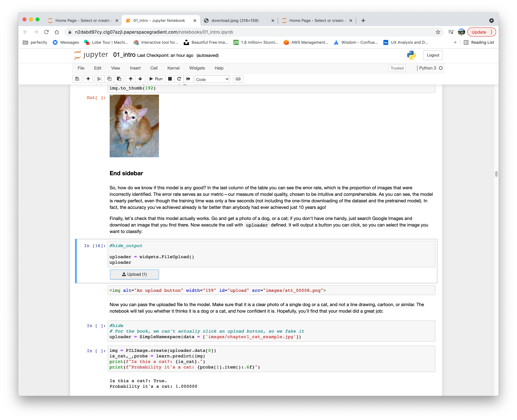The image size is (517, 420).
Task: Move the selected cell down
Action: coord(140,79)
